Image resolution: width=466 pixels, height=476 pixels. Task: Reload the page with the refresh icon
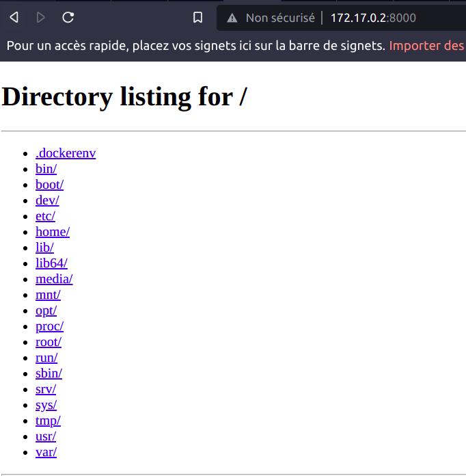point(68,18)
